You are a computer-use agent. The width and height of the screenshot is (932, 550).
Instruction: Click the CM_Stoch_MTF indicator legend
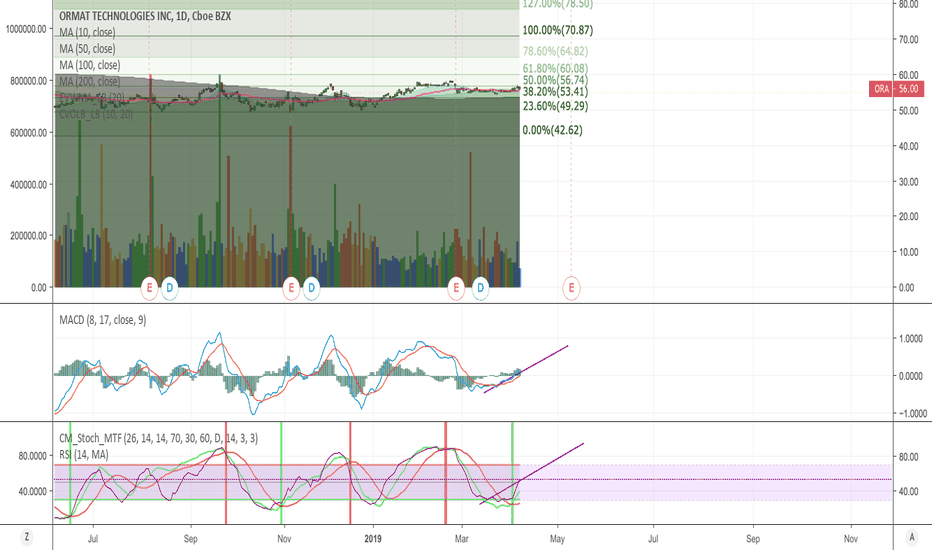click(x=158, y=438)
